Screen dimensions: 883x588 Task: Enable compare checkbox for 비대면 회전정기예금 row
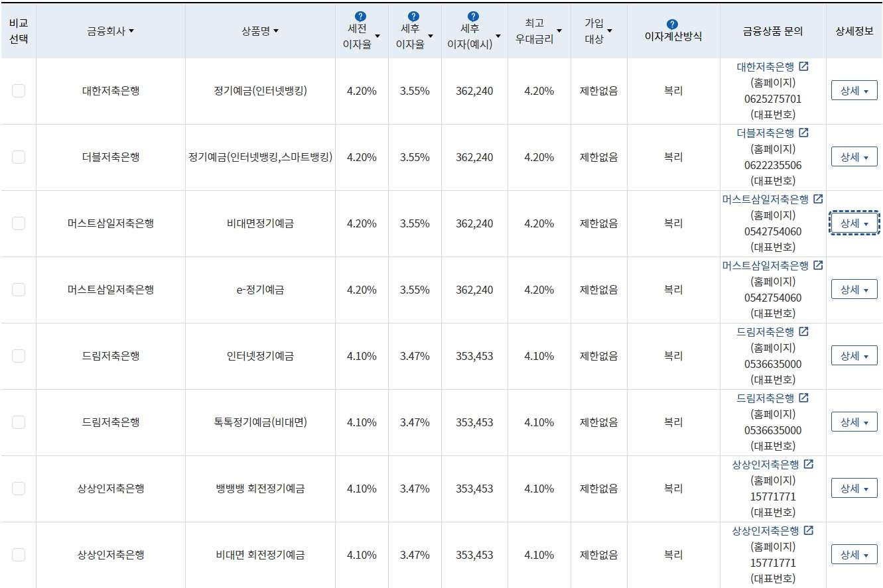point(19,555)
